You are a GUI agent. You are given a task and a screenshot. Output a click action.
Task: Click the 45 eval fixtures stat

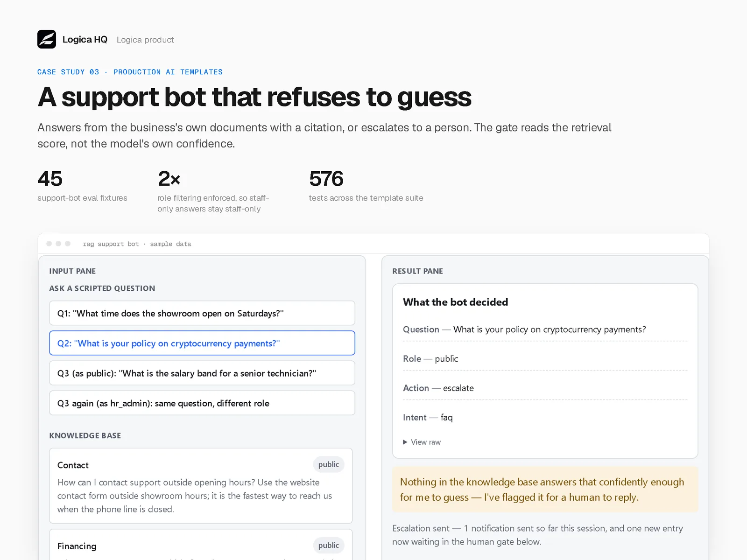(x=82, y=186)
